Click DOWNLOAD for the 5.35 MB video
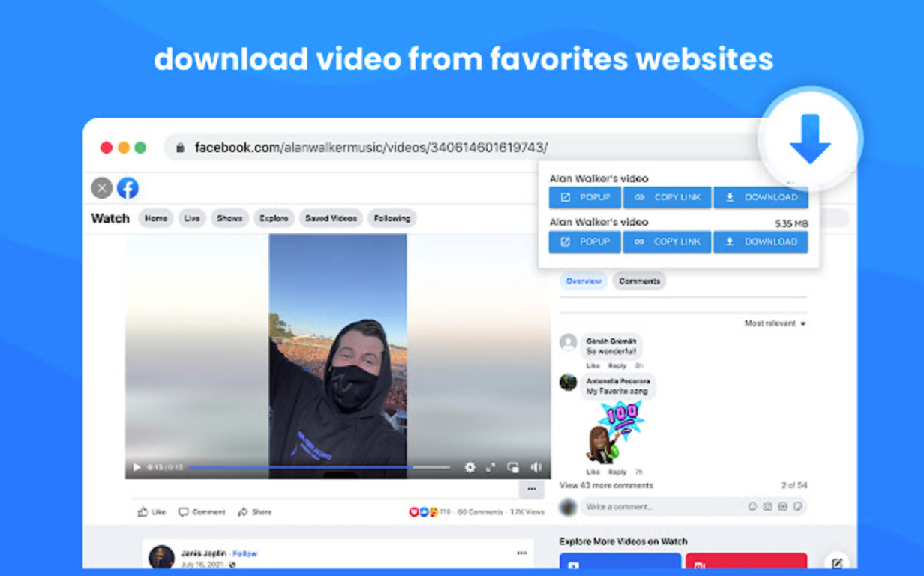Image resolution: width=924 pixels, height=576 pixels. pyautogui.click(x=761, y=241)
